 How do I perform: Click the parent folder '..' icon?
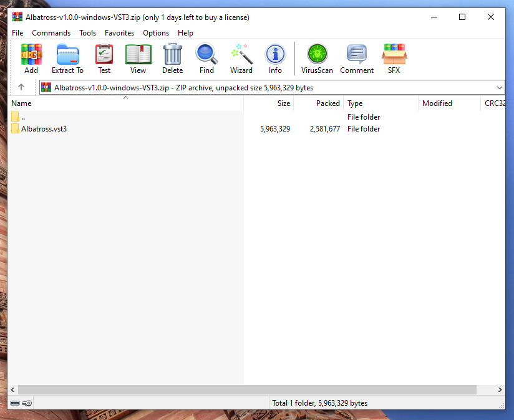pyautogui.click(x=15, y=117)
